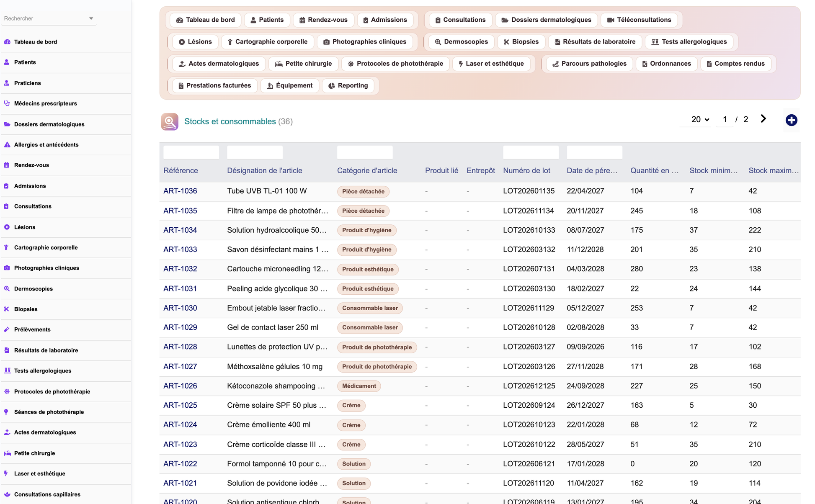Open article ART-1031 reference link
This screenshot has height=504, width=815.
(x=180, y=288)
